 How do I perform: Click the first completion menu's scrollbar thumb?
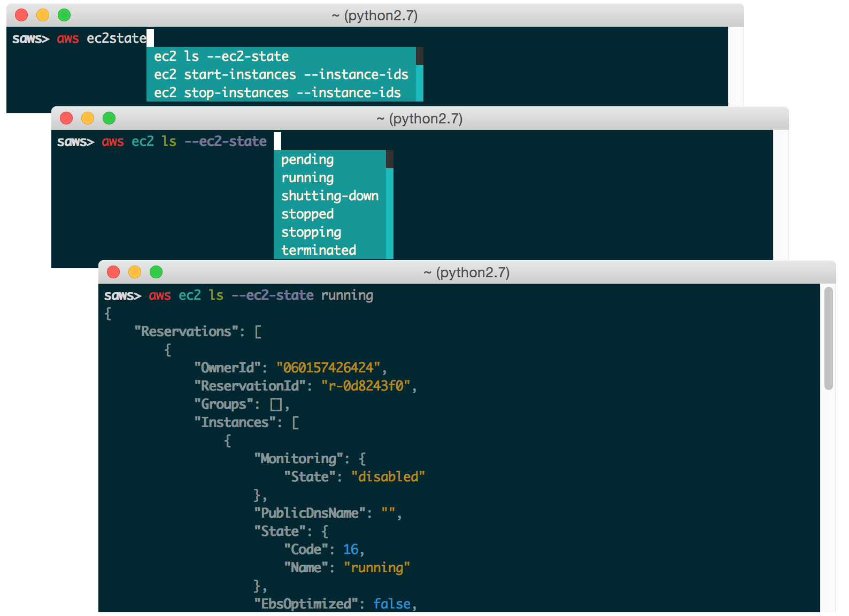pyautogui.click(x=420, y=56)
